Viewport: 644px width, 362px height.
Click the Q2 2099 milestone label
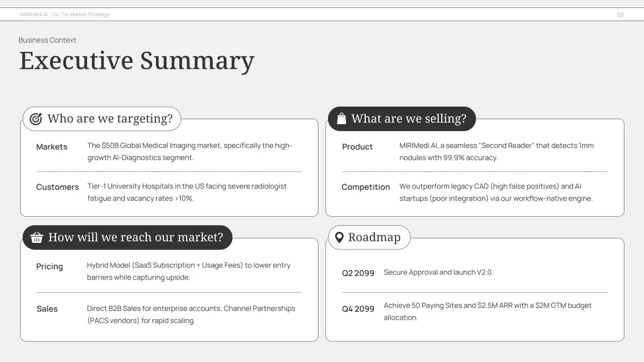[358, 273]
